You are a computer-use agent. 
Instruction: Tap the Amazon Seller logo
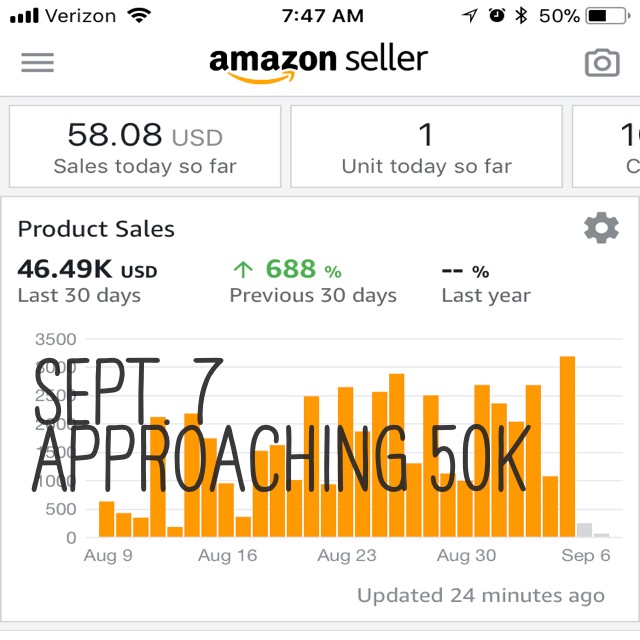318,63
